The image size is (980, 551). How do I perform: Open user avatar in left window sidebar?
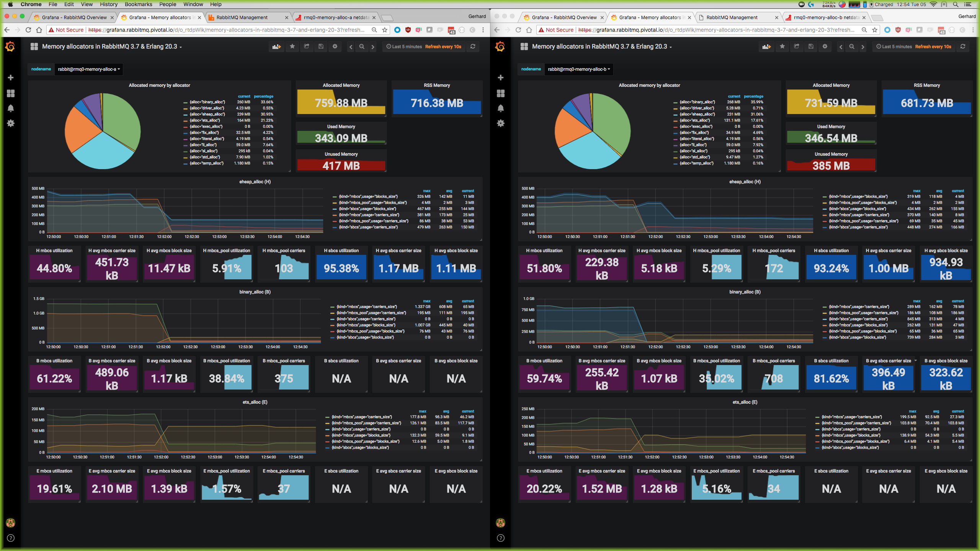[x=11, y=523]
